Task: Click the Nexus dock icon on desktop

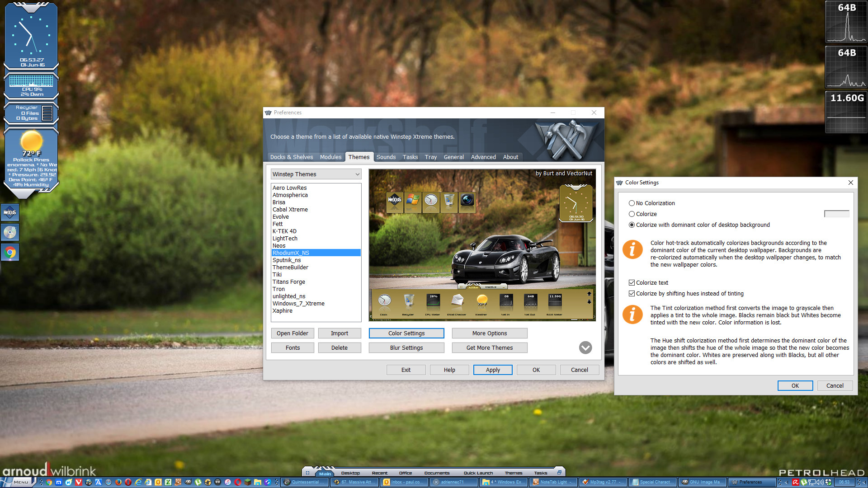Action: click(10, 212)
